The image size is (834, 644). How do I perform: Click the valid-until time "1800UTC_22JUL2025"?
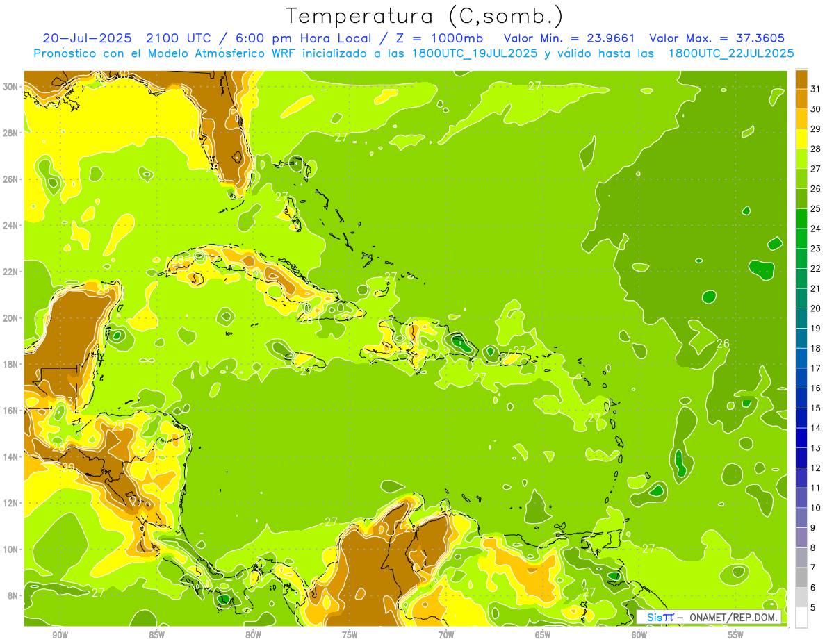tap(731, 53)
